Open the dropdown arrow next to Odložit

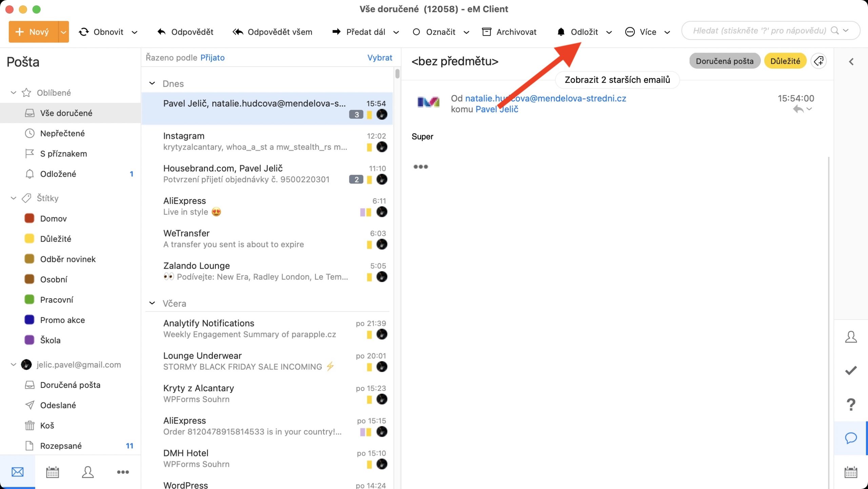(x=609, y=32)
